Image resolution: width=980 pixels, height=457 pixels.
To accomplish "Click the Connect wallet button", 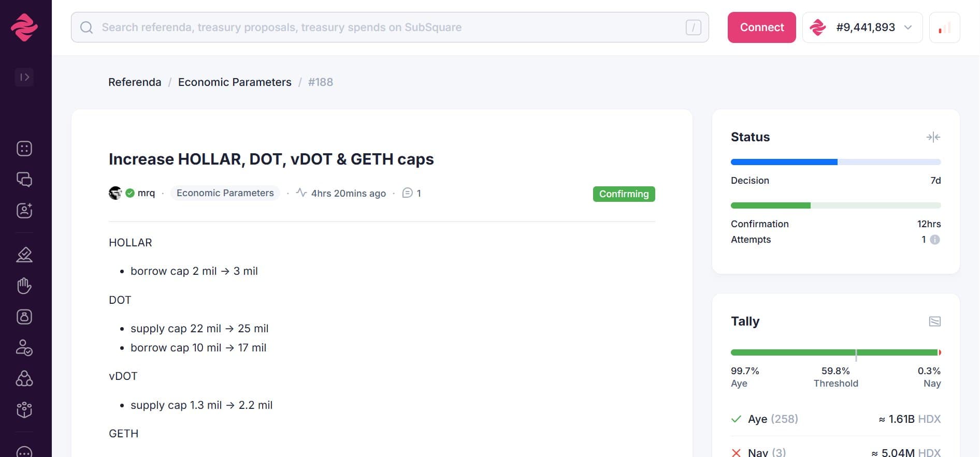I will click(x=761, y=27).
